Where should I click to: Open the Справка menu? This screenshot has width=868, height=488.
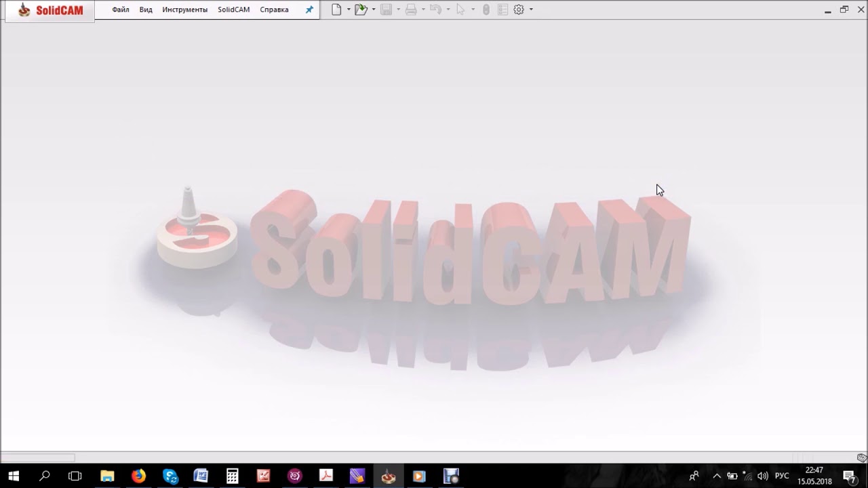coord(274,9)
